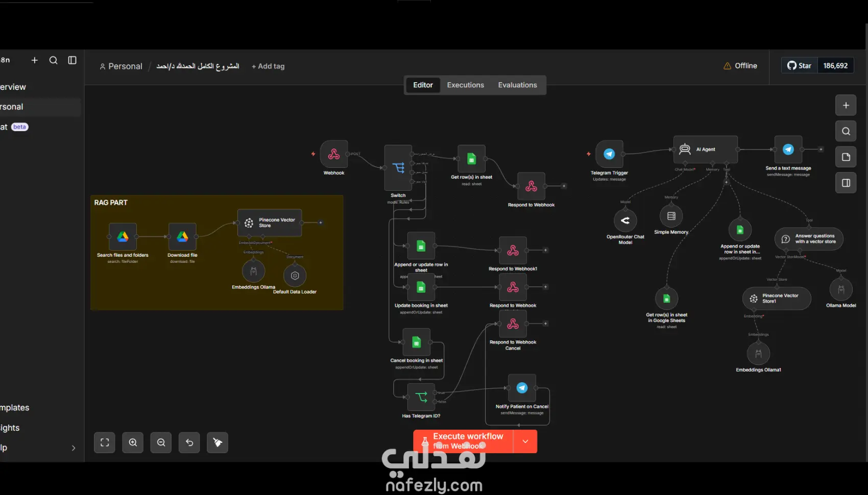This screenshot has height=495, width=868.
Task: Click the GitHub Star button
Action: pyautogui.click(x=800, y=66)
